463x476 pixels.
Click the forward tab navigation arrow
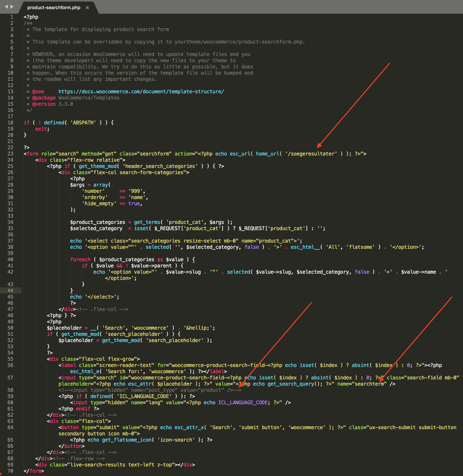pyautogui.click(x=12, y=7)
